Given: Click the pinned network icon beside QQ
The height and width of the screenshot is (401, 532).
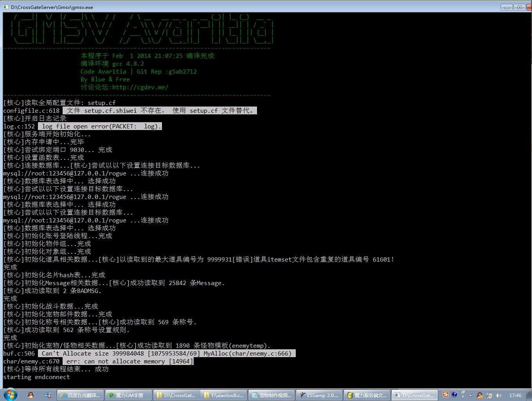Looking at the screenshot, I should pos(47,395).
